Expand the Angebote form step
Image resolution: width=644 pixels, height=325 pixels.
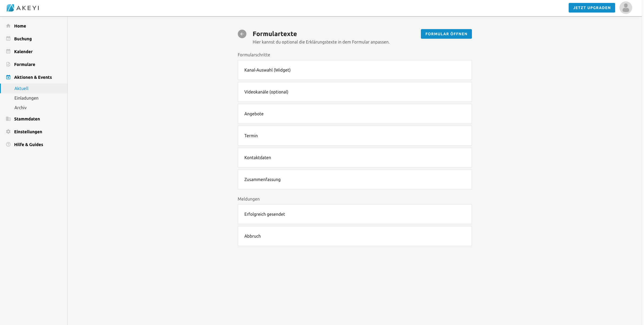355,114
